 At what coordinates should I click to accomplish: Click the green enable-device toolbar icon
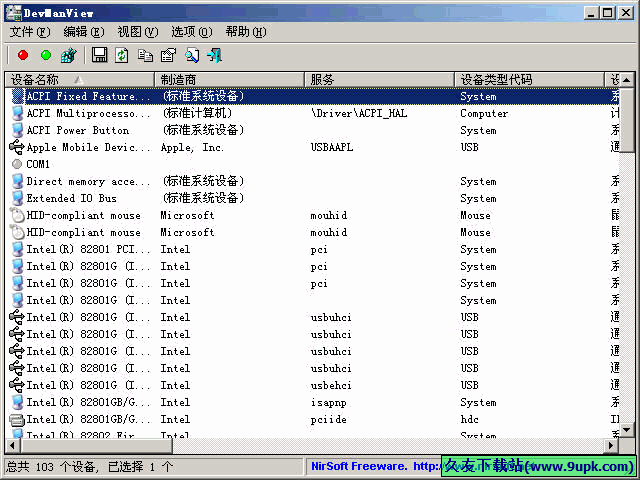click(46, 55)
